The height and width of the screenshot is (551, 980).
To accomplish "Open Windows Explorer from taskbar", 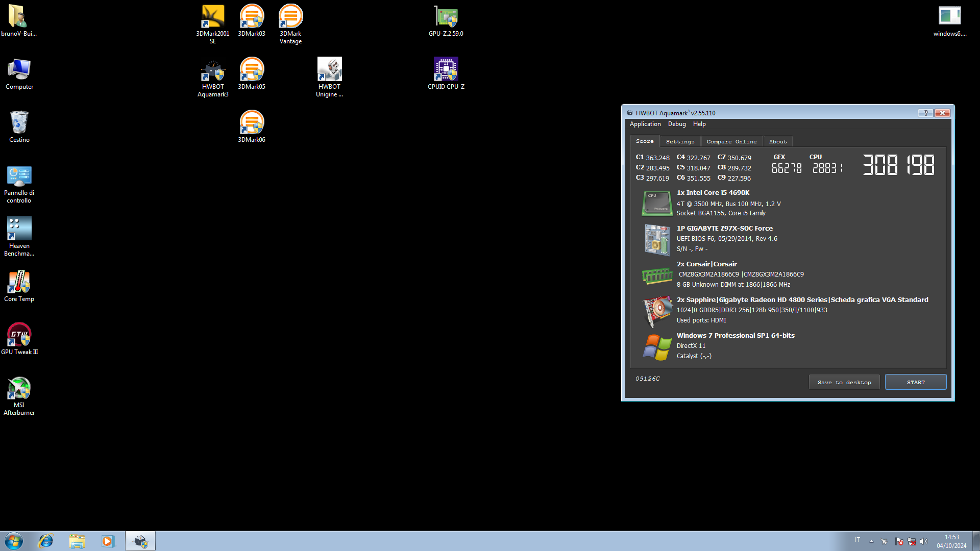I will pos(77,541).
